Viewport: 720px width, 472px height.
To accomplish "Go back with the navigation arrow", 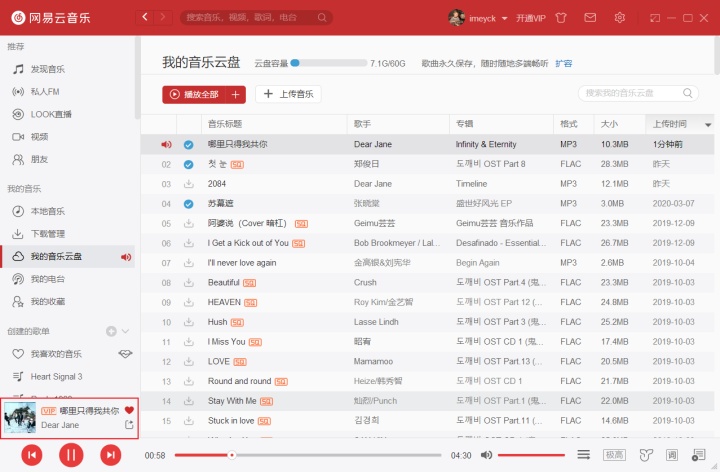I will pyautogui.click(x=145, y=17).
